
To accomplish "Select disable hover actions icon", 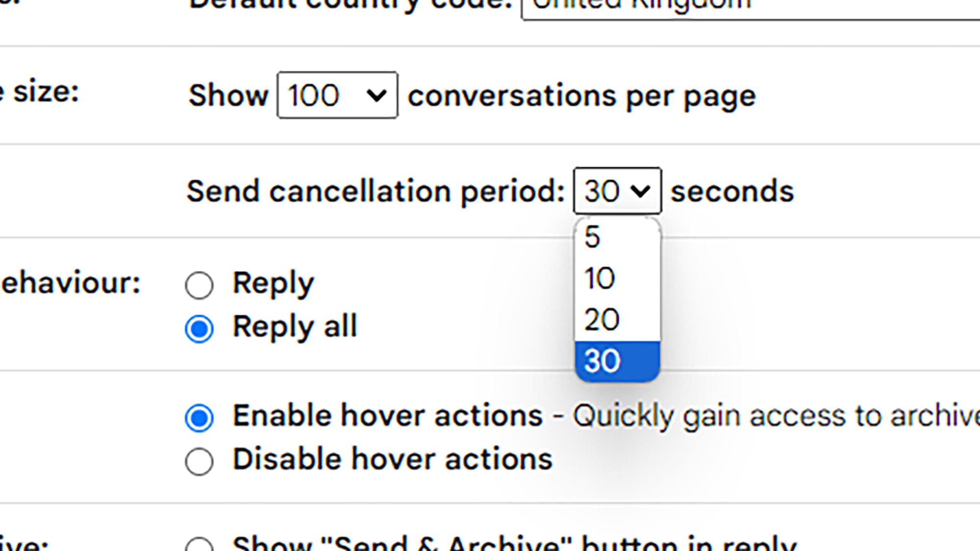I will tap(201, 460).
